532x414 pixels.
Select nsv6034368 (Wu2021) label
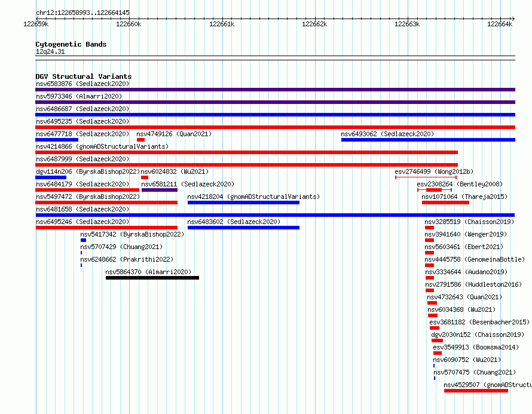tap(461, 309)
